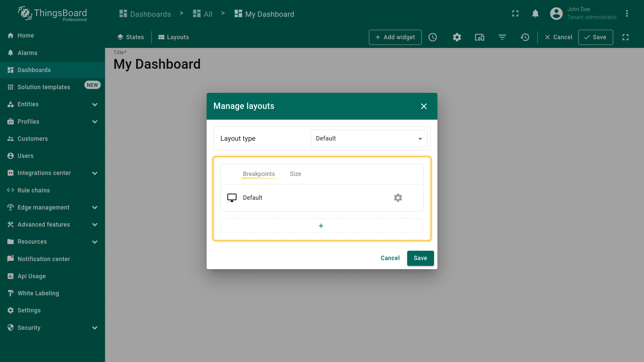Open dashboard settings gear in toolbar
Screen dimensions: 644x362
pyautogui.click(x=457, y=37)
